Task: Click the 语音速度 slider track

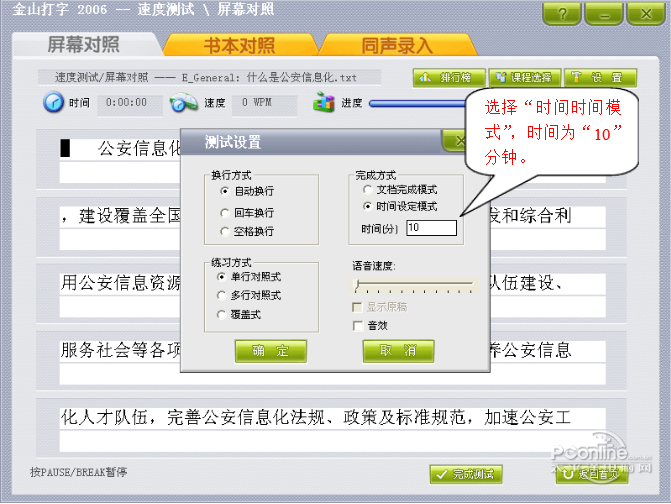Action: (414, 284)
